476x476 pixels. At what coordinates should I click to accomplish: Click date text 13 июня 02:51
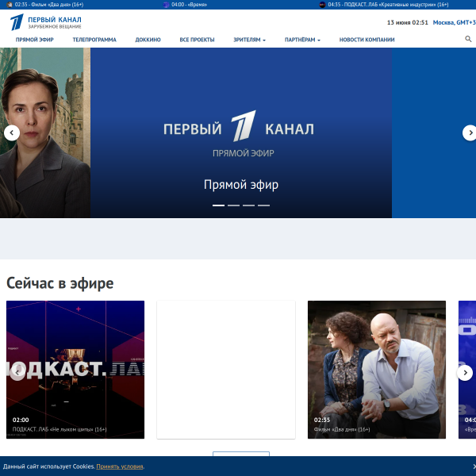[x=408, y=22]
